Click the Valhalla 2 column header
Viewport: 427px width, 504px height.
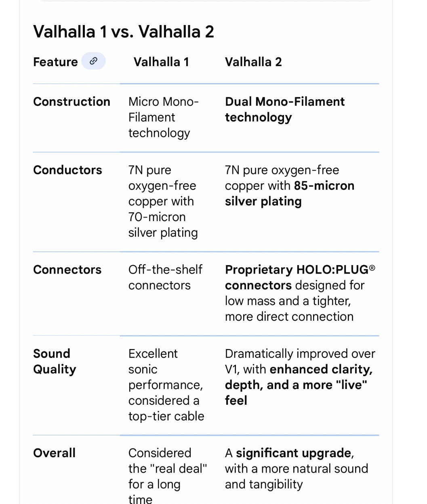[253, 62]
